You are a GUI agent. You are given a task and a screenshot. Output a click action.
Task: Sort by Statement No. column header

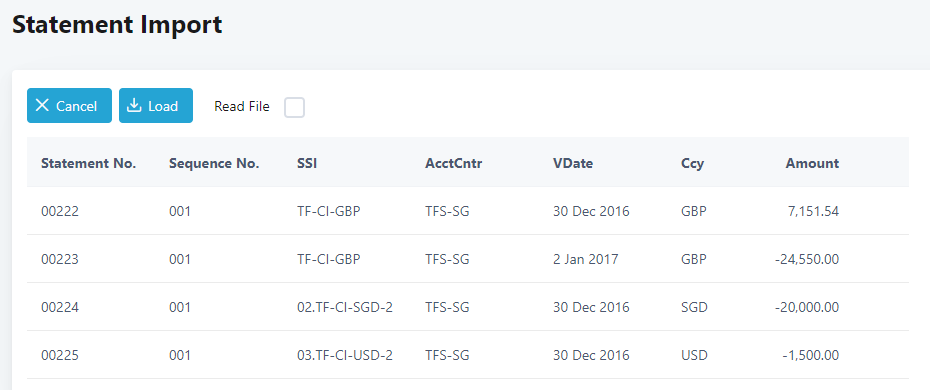88,164
